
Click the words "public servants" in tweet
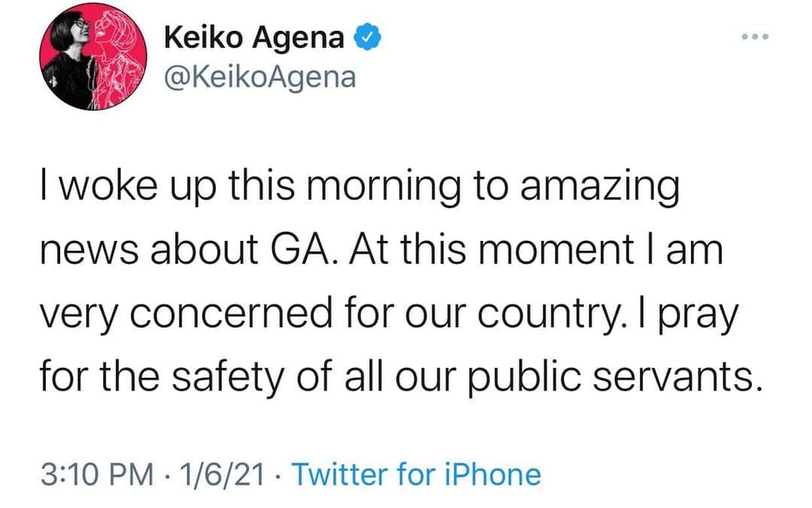tap(610, 376)
